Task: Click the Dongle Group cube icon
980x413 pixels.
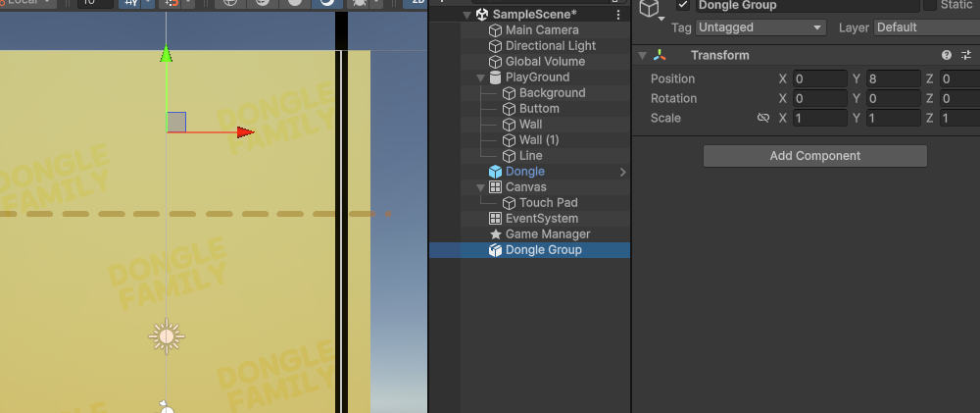Action: [x=495, y=250]
